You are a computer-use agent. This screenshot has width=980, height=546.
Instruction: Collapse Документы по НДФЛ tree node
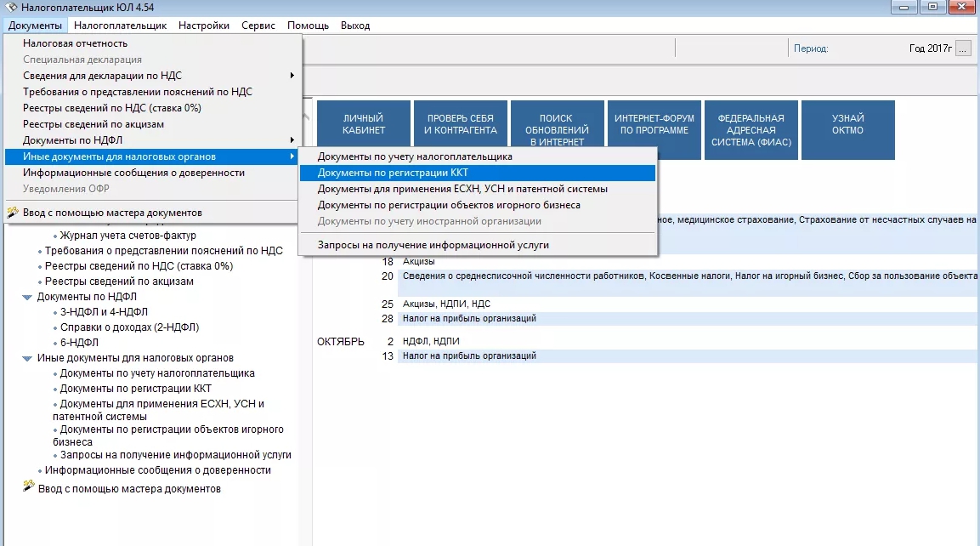click(x=27, y=297)
